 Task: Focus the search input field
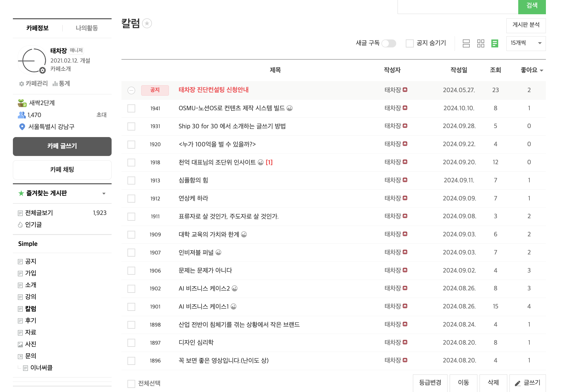(458, 7)
